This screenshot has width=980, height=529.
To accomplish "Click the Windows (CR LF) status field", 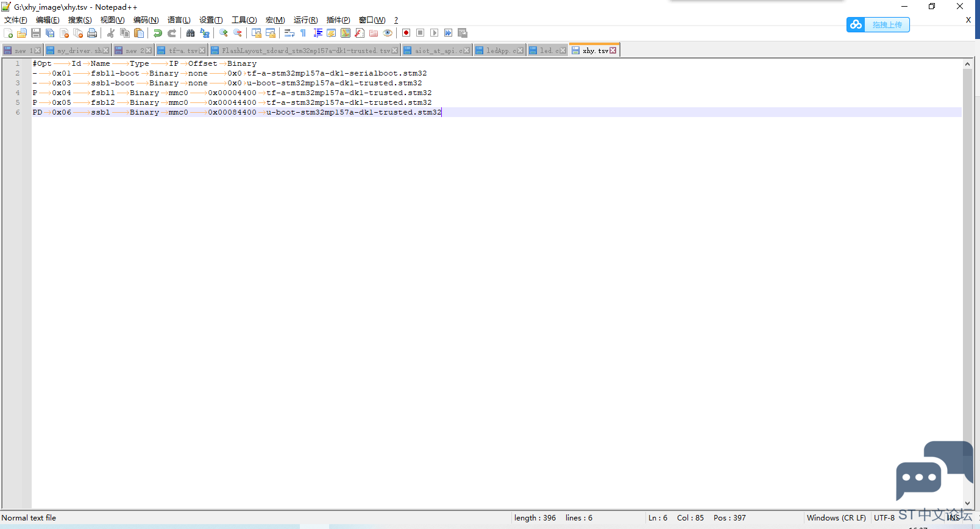I will point(836,518).
